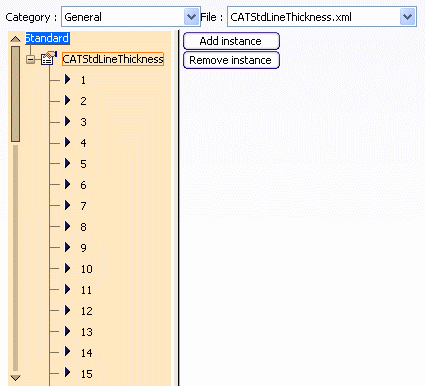Screen dimensions: 425x386
Task: Select line thickness entry 11
Action: pos(86,290)
